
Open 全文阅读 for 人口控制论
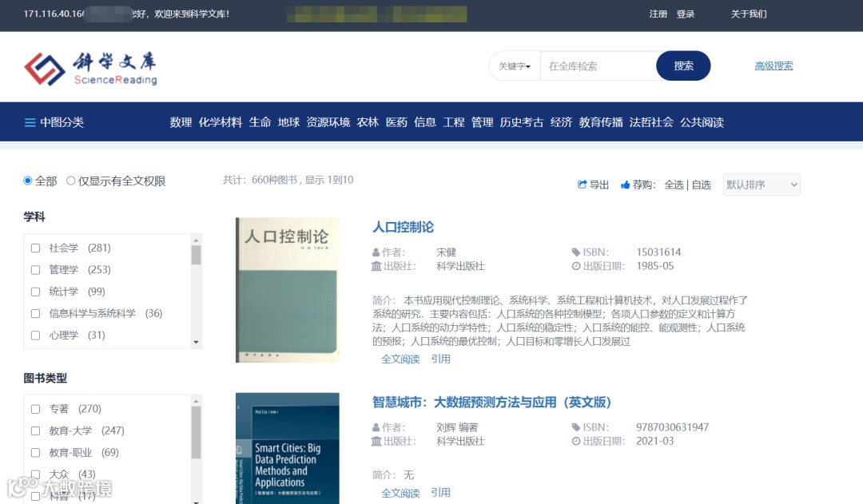400,359
